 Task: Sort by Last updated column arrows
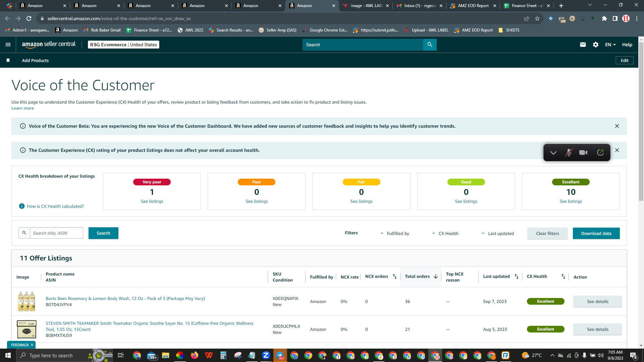(517, 277)
